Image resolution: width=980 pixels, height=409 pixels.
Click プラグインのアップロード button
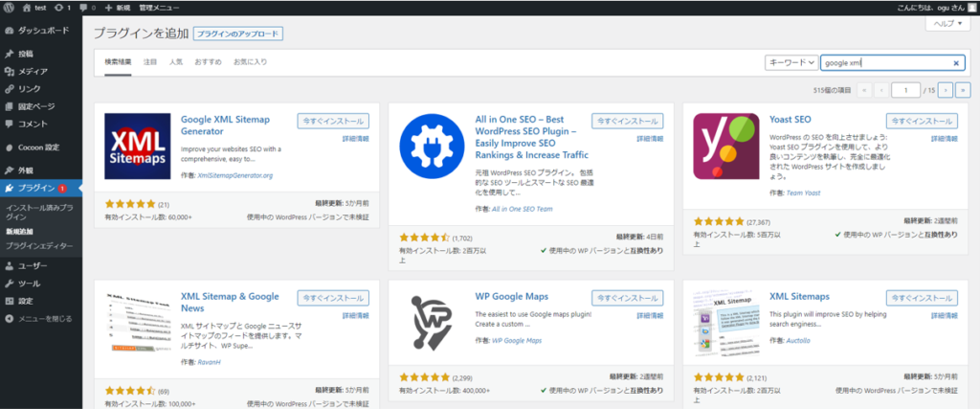pyautogui.click(x=238, y=34)
